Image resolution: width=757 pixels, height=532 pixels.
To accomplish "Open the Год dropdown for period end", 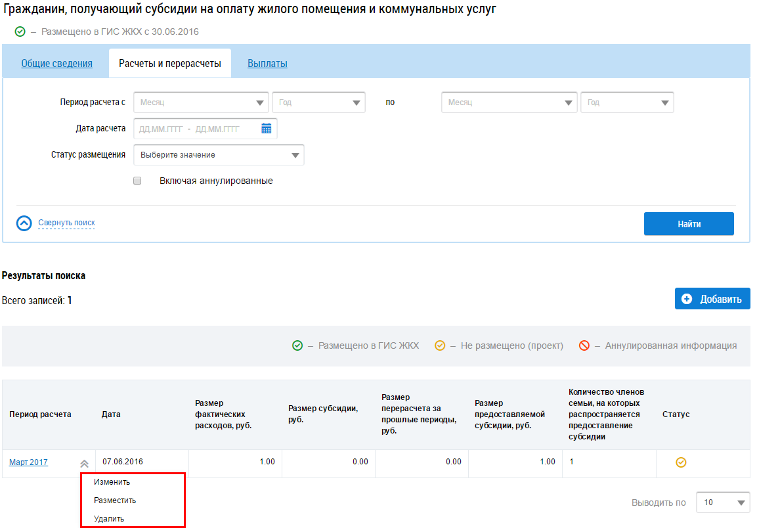I will pyautogui.click(x=626, y=102).
